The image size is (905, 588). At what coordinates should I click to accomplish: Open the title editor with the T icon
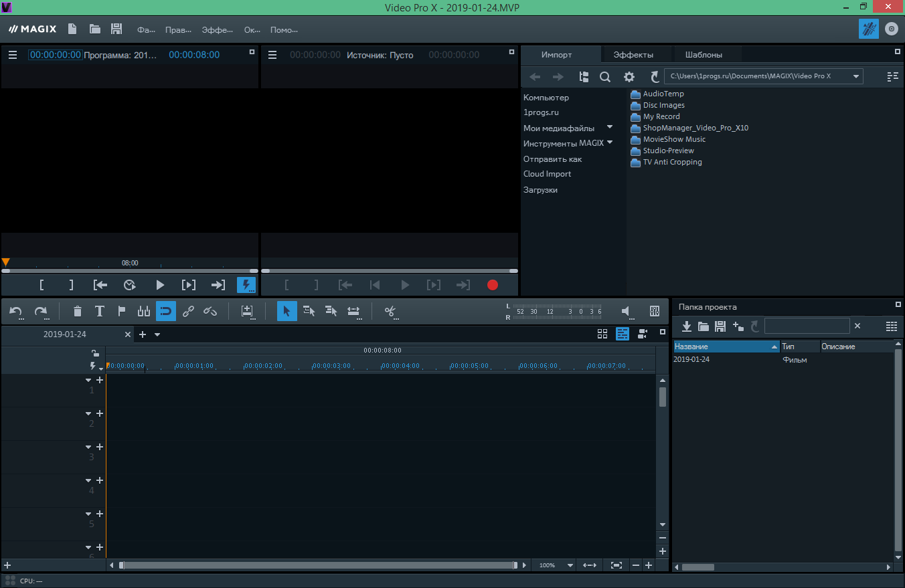click(x=99, y=311)
